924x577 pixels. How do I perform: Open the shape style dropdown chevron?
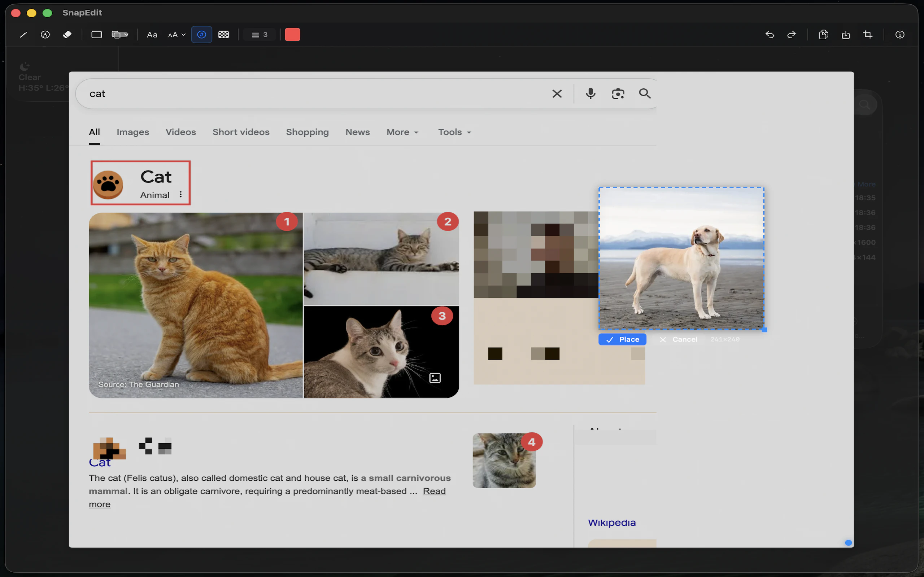(x=126, y=35)
